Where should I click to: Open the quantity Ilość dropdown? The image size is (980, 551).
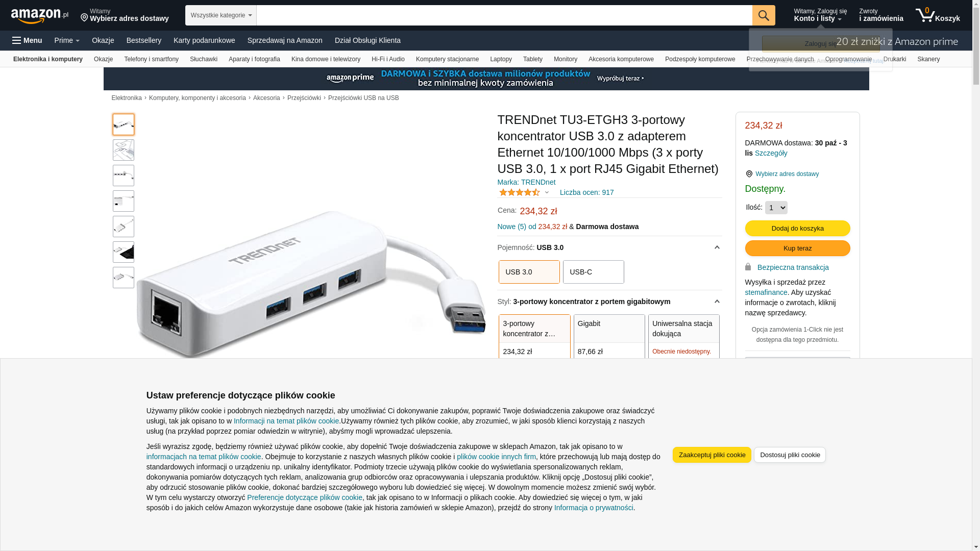[x=776, y=208]
